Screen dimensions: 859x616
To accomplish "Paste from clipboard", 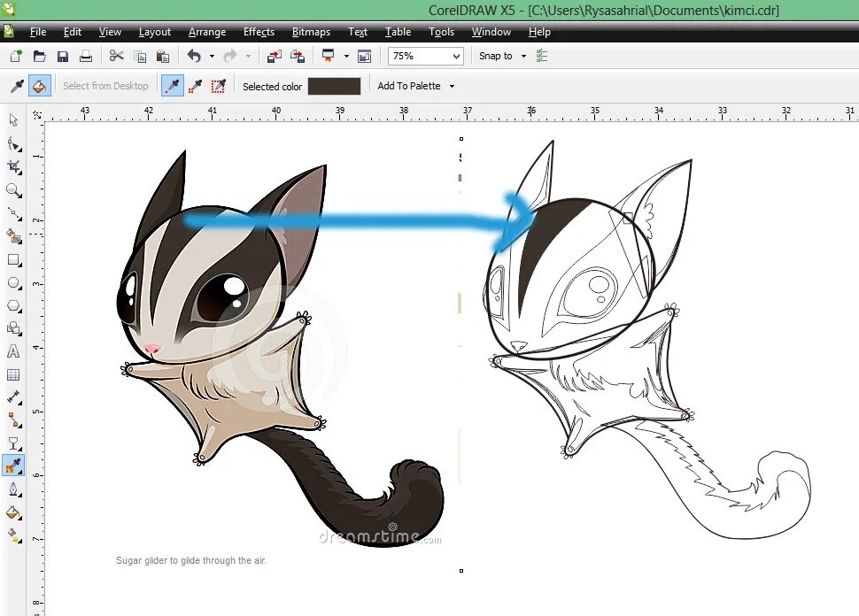I will (x=163, y=56).
